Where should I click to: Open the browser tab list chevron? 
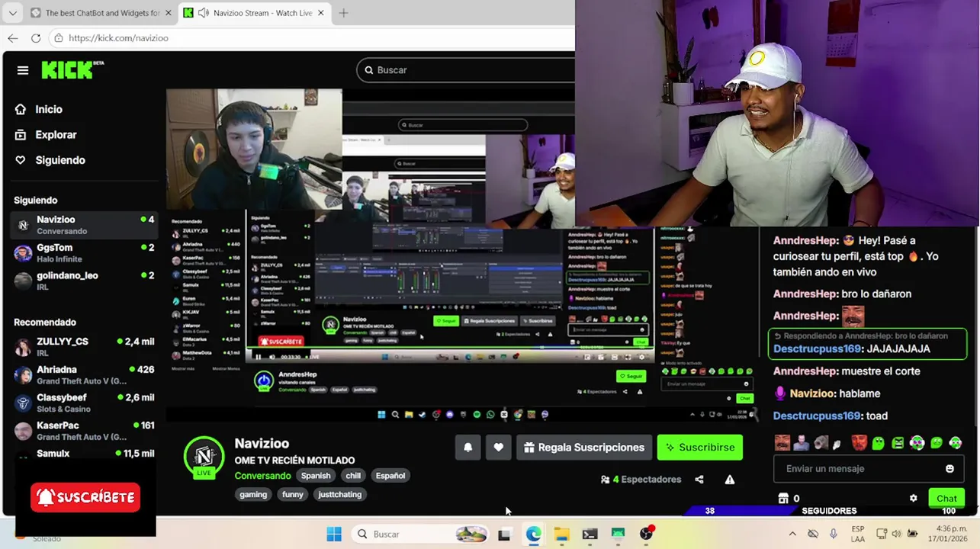tap(12, 13)
